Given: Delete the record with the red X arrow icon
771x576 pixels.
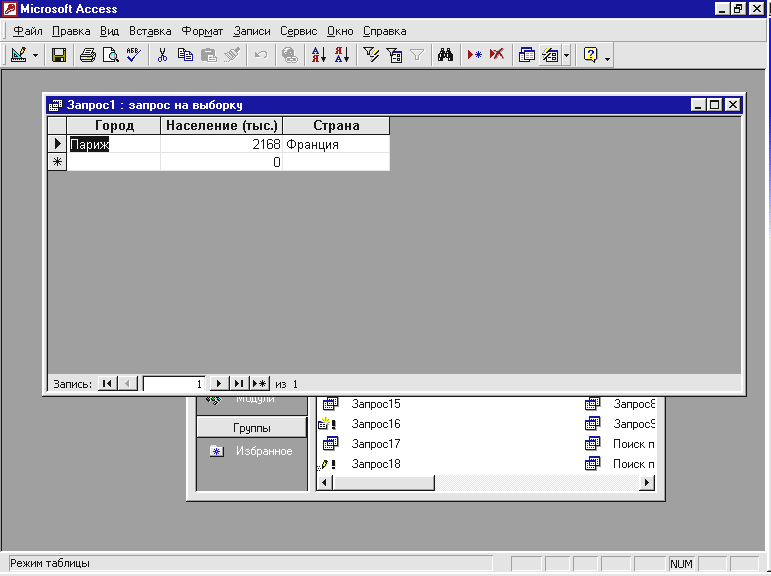Looking at the screenshot, I should [497, 55].
